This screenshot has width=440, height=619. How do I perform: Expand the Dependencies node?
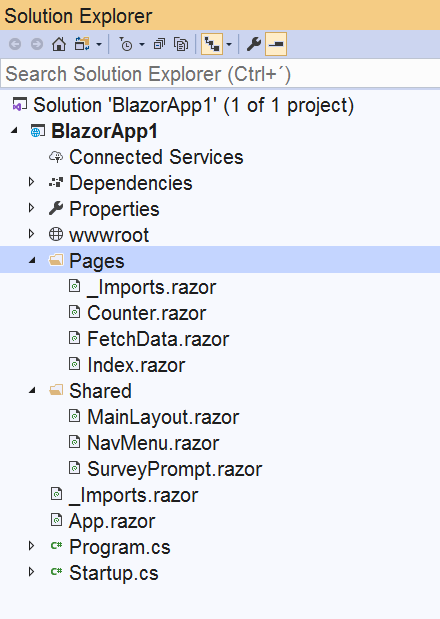pyautogui.click(x=32, y=182)
